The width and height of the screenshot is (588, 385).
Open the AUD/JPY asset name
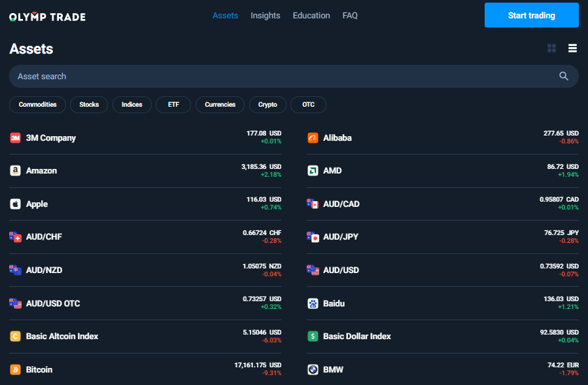tap(341, 237)
